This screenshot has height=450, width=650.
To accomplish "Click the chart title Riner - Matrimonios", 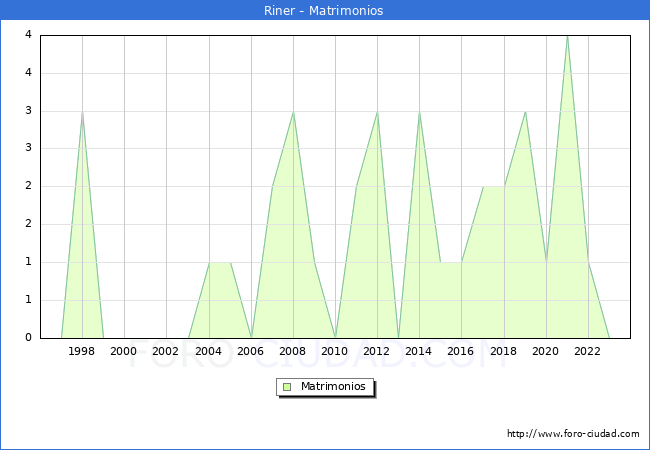I will pos(324,10).
